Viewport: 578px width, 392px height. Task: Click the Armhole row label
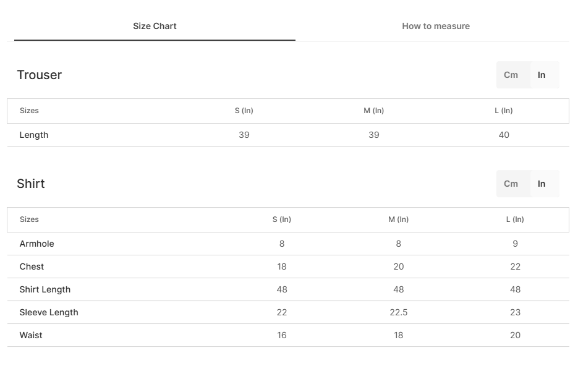[37, 244]
